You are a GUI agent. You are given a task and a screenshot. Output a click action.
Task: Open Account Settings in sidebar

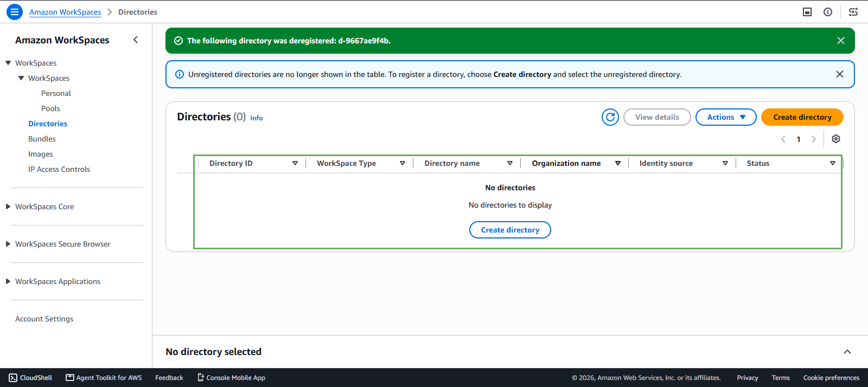44,319
